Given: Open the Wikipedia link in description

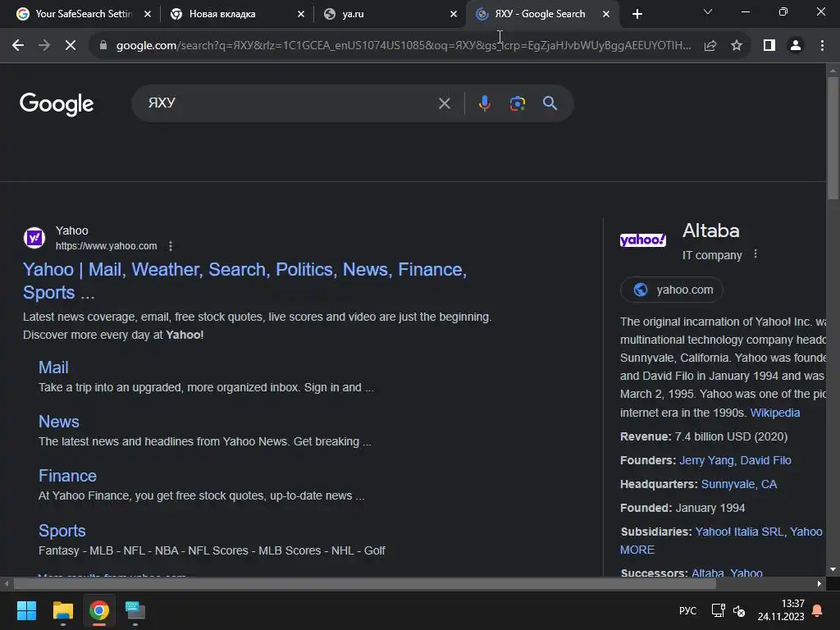Looking at the screenshot, I should 774,413.
